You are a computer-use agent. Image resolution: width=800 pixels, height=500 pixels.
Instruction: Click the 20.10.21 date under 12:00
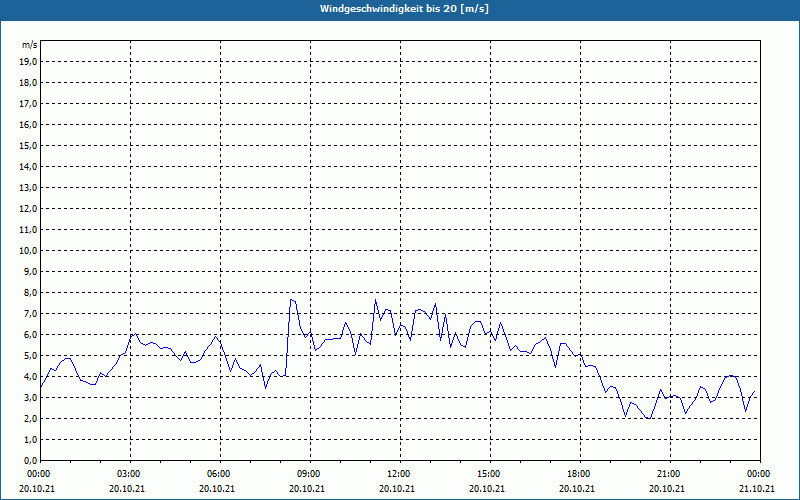coord(397,488)
